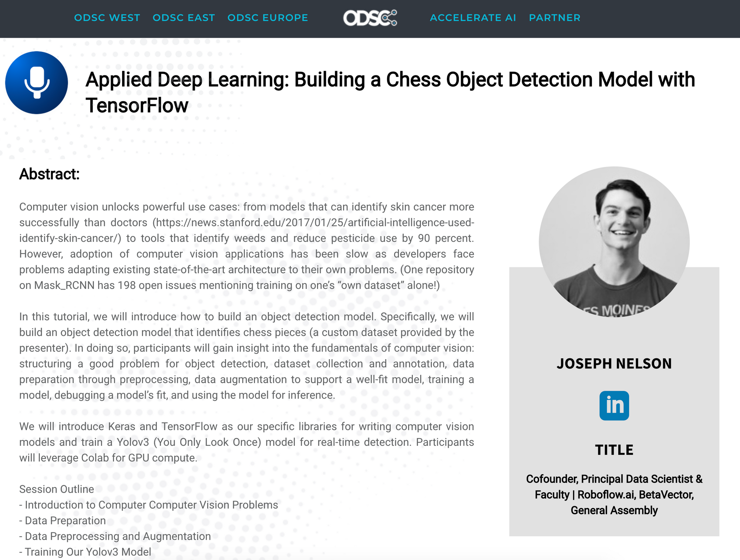Image resolution: width=740 pixels, height=560 pixels.
Task: Select the PARTNER menu tab
Action: (555, 18)
